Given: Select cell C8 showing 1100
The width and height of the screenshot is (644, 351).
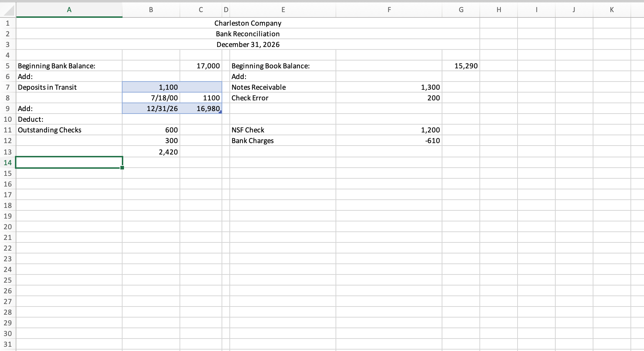Looking at the screenshot, I should (201, 98).
